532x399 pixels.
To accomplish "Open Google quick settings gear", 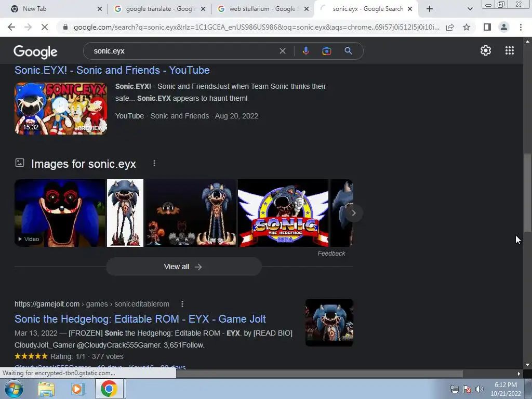I will pos(486,50).
